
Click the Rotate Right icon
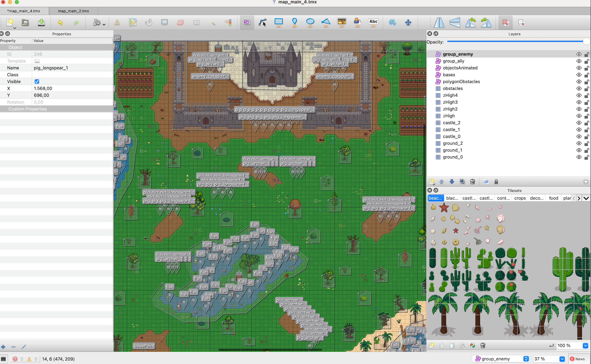[x=486, y=22]
